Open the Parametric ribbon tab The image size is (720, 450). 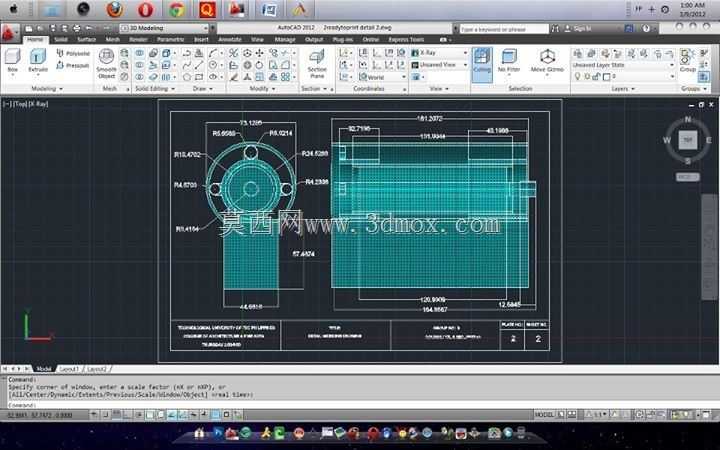(170, 39)
